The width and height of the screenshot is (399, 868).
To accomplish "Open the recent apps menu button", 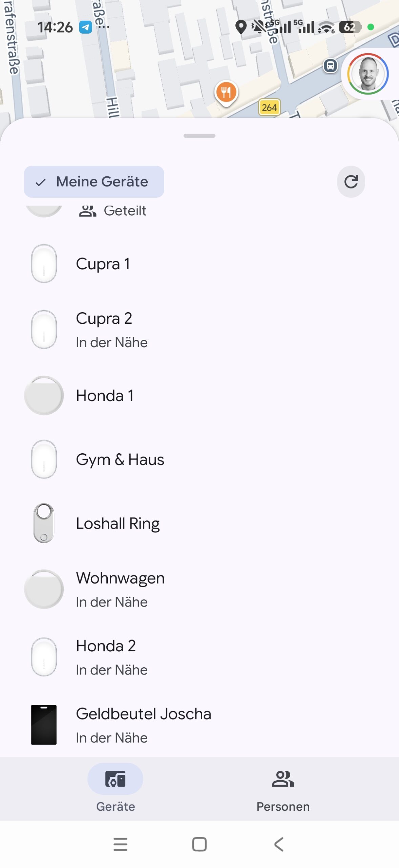I will pos(120,844).
